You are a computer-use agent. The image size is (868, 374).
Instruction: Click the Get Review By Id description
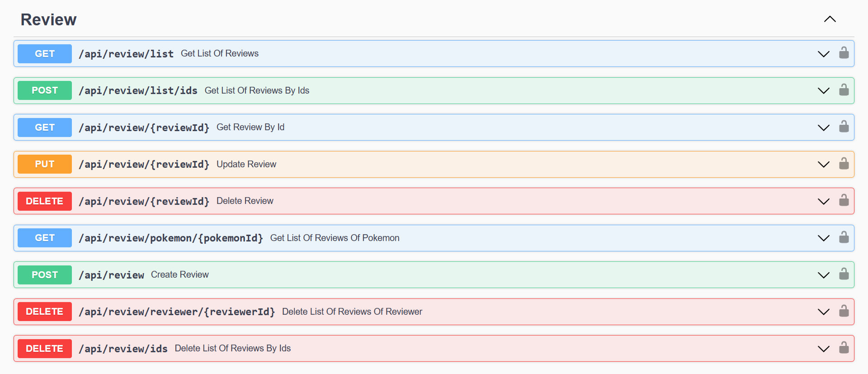[x=250, y=127]
